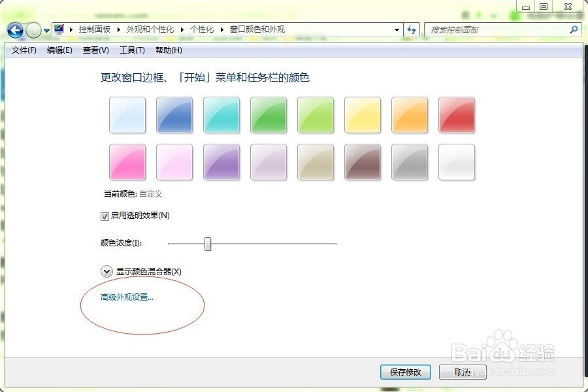The width and height of the screenshot is (588, 392).
Task: Select the brown color swatch
Action: point(363,162)
